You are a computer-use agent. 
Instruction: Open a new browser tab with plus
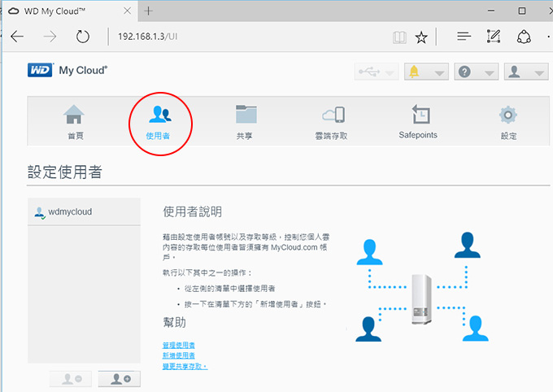[149, 11]
